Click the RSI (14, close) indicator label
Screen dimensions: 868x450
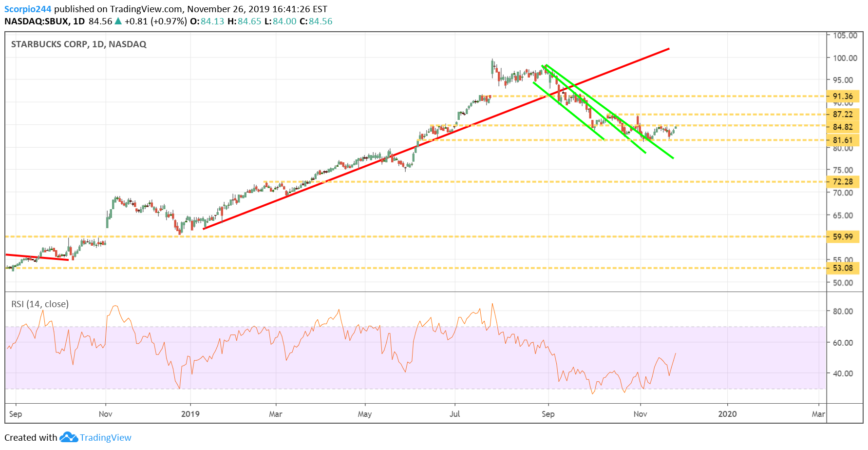40,304
